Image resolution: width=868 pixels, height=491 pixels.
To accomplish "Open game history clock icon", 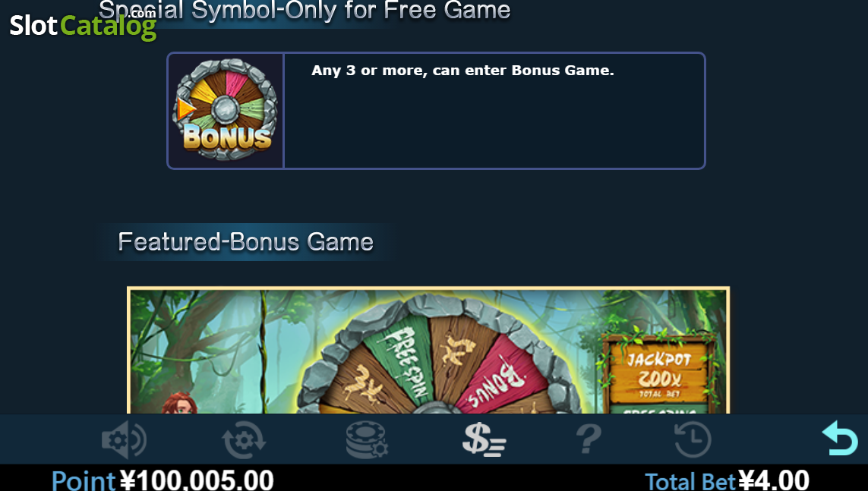I will (x=693, y=439).
